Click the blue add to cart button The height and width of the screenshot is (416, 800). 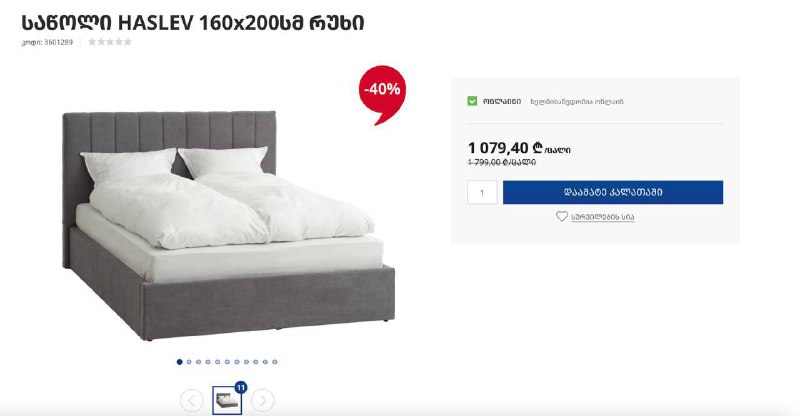click(x=613, y=192)
